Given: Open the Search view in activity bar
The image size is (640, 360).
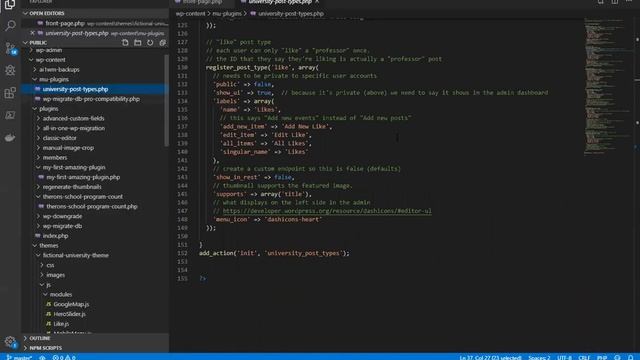Looking at the screenshot, I should (x=10, y=26).
